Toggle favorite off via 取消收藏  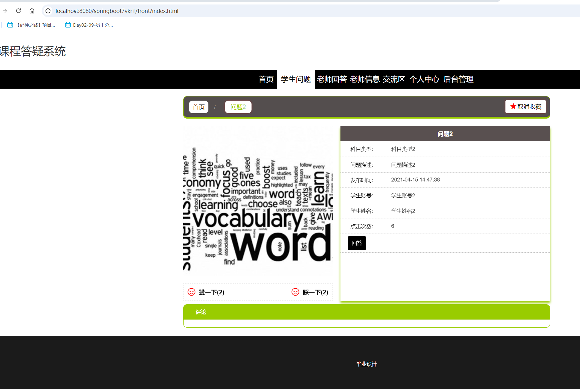tap(526, 106)
